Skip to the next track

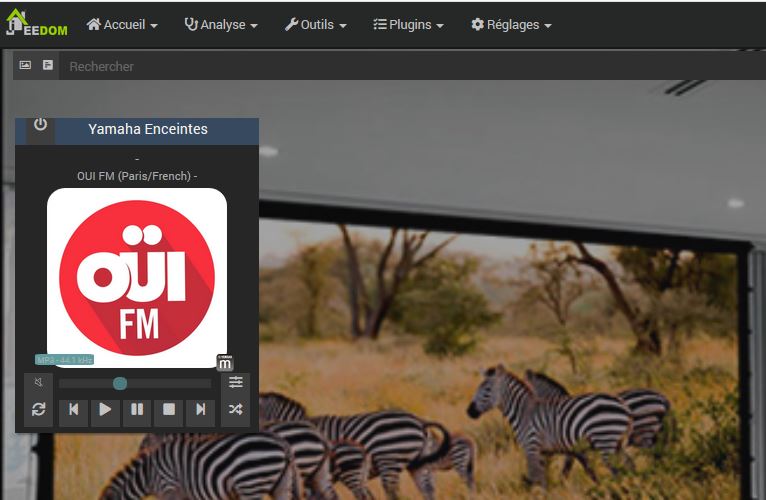click(201, 410)
